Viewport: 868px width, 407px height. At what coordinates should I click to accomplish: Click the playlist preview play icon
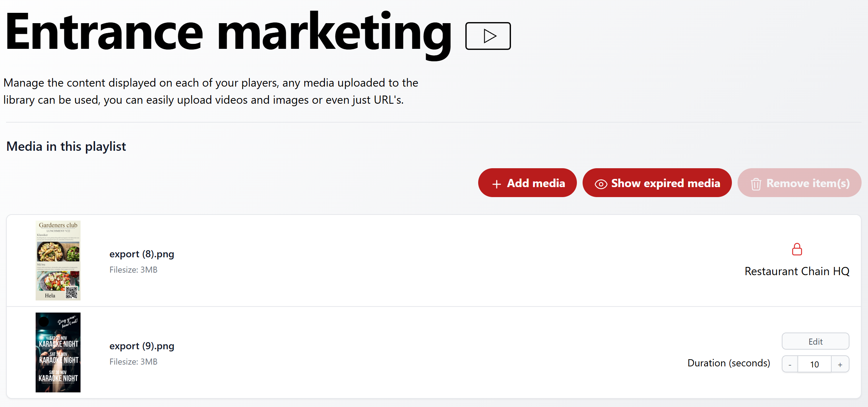click(488, 36)
